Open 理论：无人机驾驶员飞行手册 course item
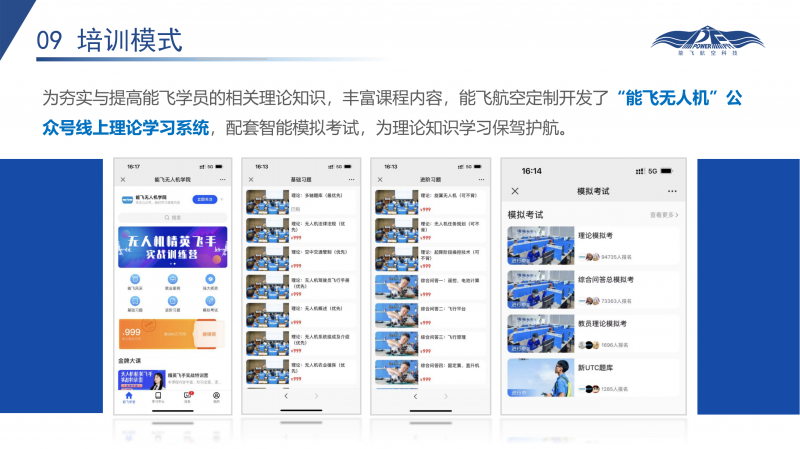Image resolution: width=800 pixels, height=449 pixels. pyautogui.click(x=301, y=287)
